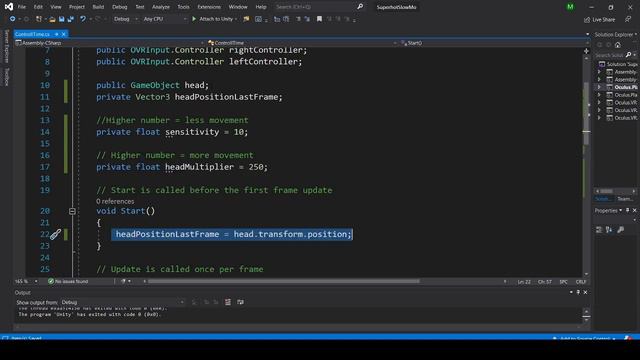Click the green Start play icon

194,19
